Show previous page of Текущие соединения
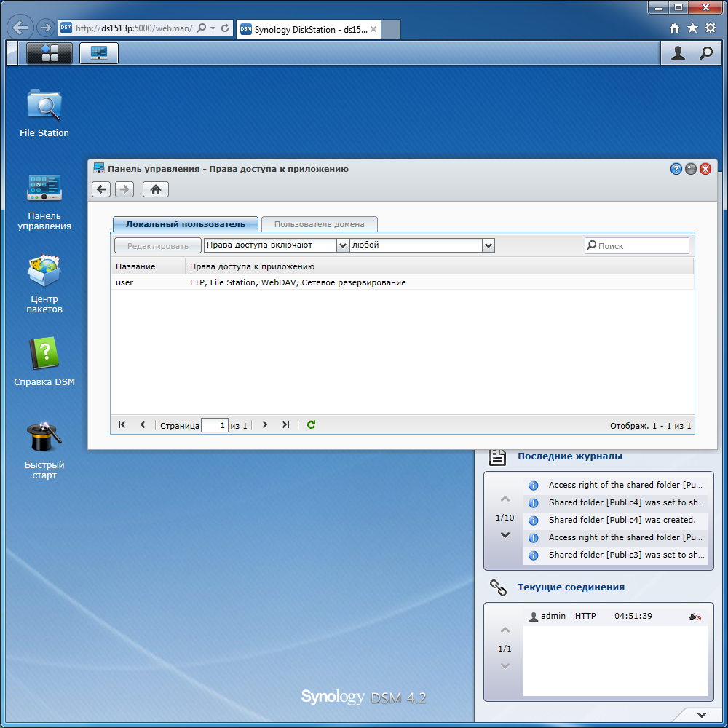Image resolution: width=728 pixels, height=728 pixels. pyautogui.click(x=505, y=630)
